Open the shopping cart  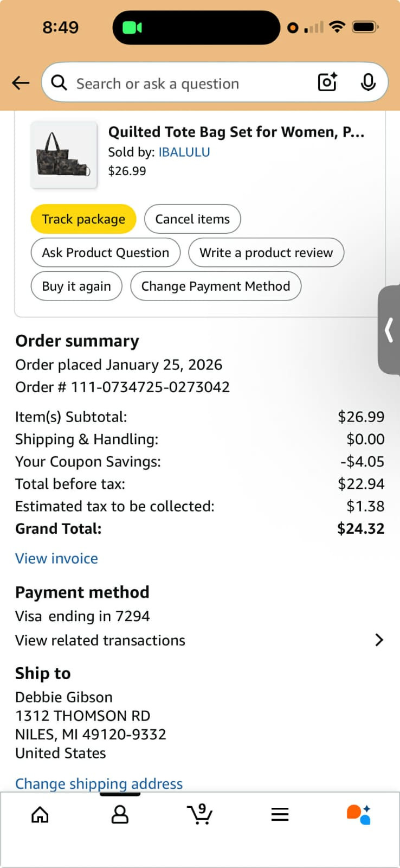pos(200,814)
